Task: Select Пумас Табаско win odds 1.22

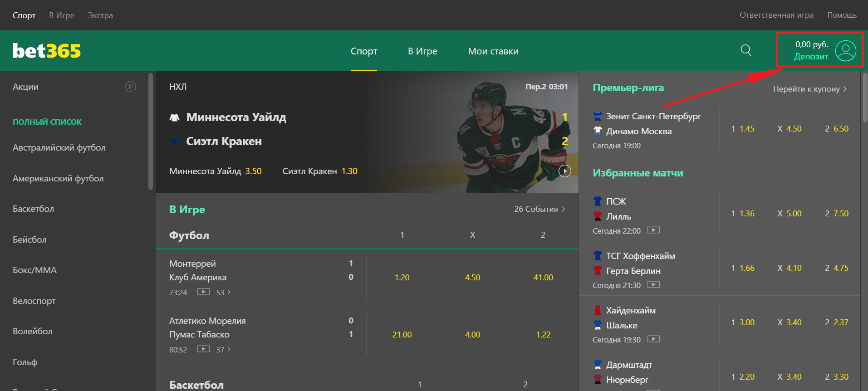Action: pyautogui.click(x=543, y=335)
